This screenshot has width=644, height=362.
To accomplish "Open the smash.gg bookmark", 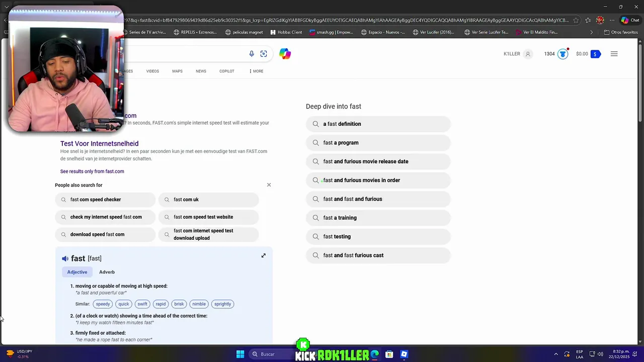I will pos(331,32).
